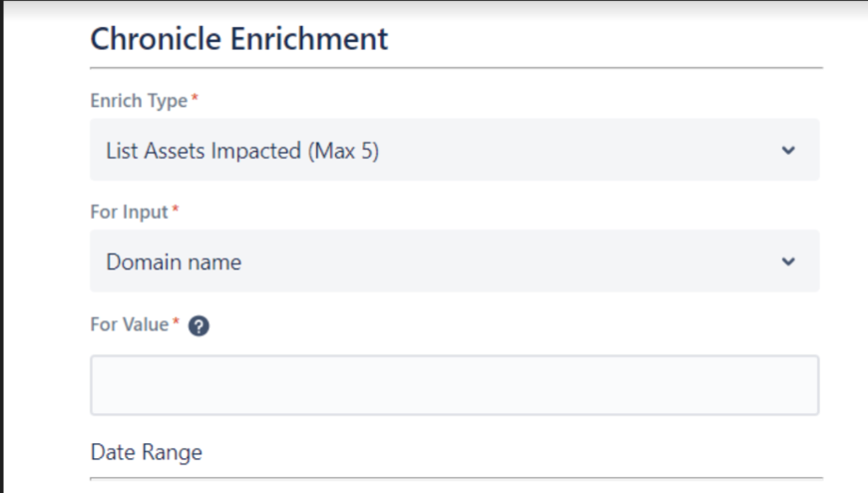
Task: Click the Domain name selection field
Action: [454, 261]
